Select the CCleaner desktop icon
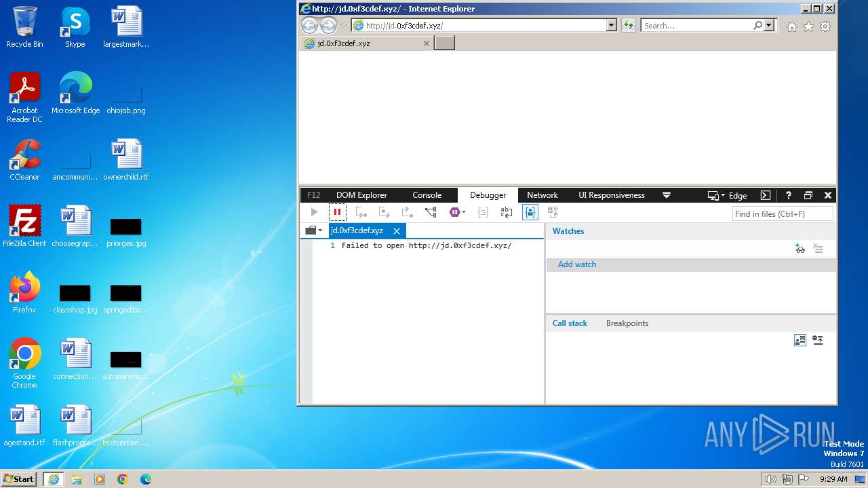This screenshot has height=488, width=868. coord(24,160)
